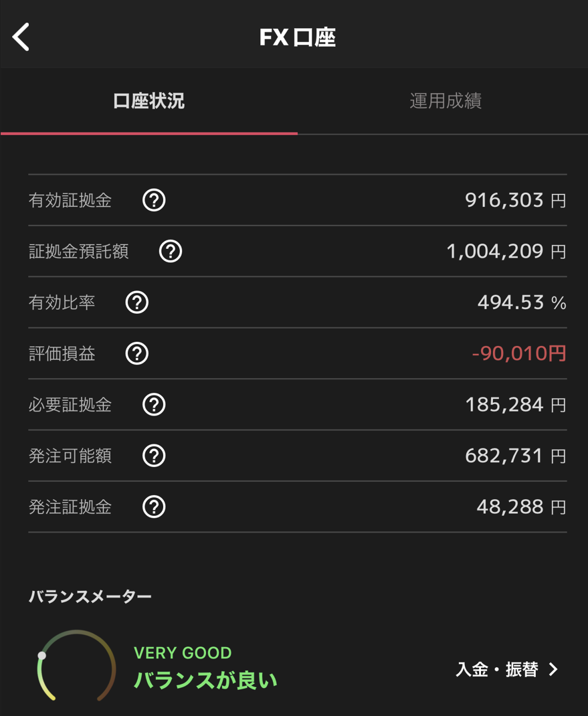588x716 pixels.
Task: Tap the VERY GOOD balance status text
Action: (183, 653)
